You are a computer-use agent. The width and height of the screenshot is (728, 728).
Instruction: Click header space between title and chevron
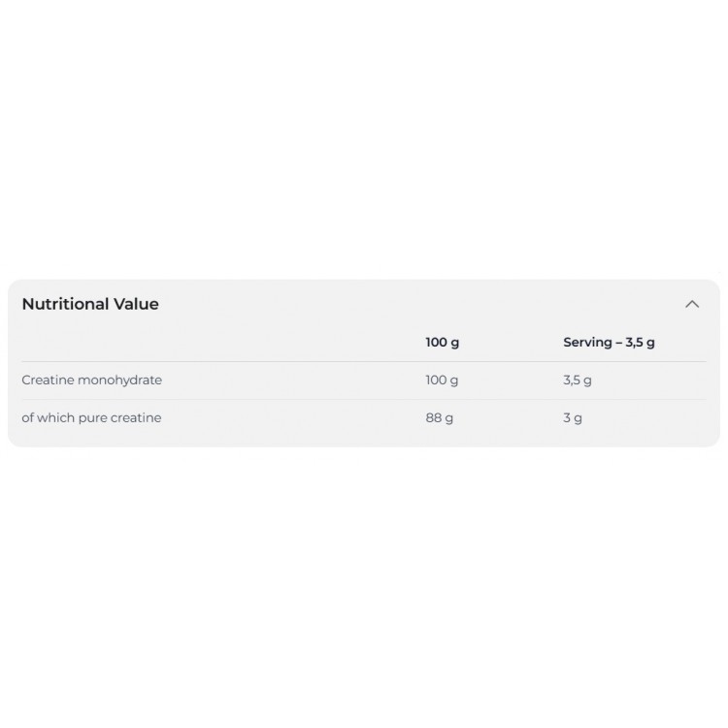pyautogui.click(x=417, y=304)
